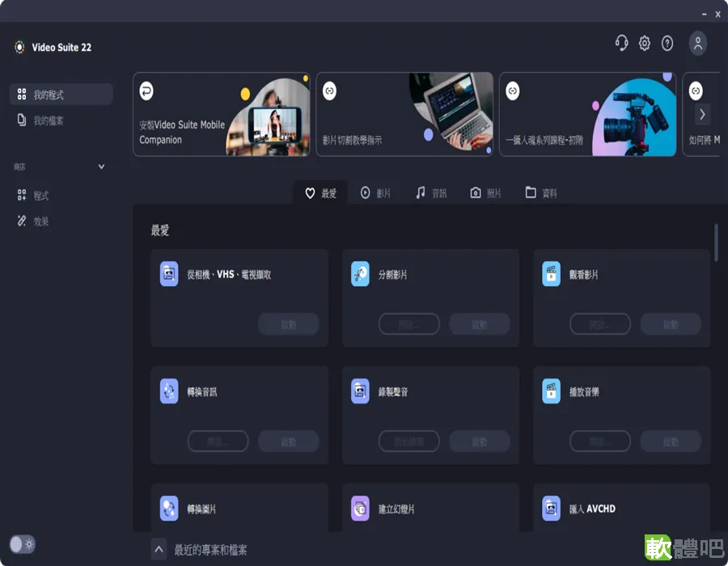Switch to the 影片 tab
The height and width of the screenshot is (566, 728).
[375, 192]
